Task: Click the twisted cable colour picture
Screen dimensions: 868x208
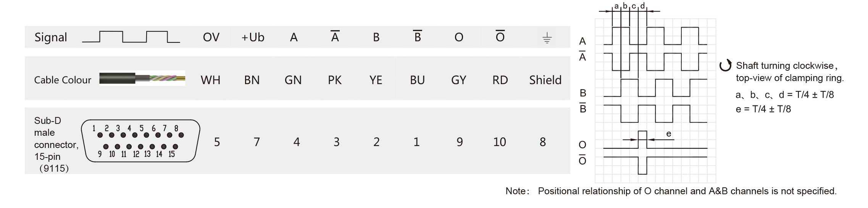Action: [142, 78]
